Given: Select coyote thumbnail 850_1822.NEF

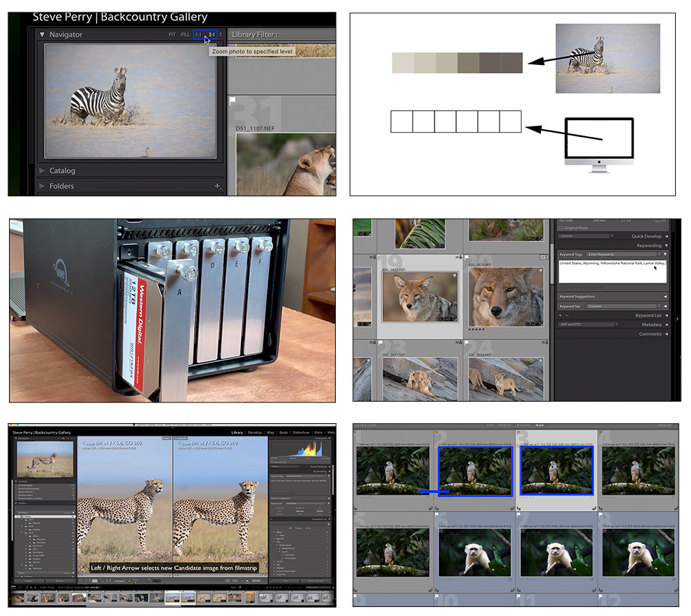Looking at the screenshot, I should pyautogui.click(x=420, y=297).
